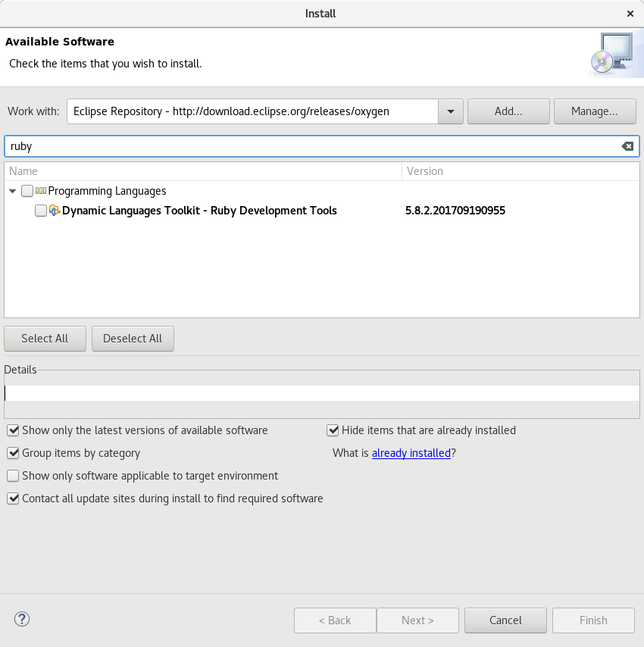This screenshot has height=647, width=644.
Task: Click the Version column header
Action: pos(520,171)
